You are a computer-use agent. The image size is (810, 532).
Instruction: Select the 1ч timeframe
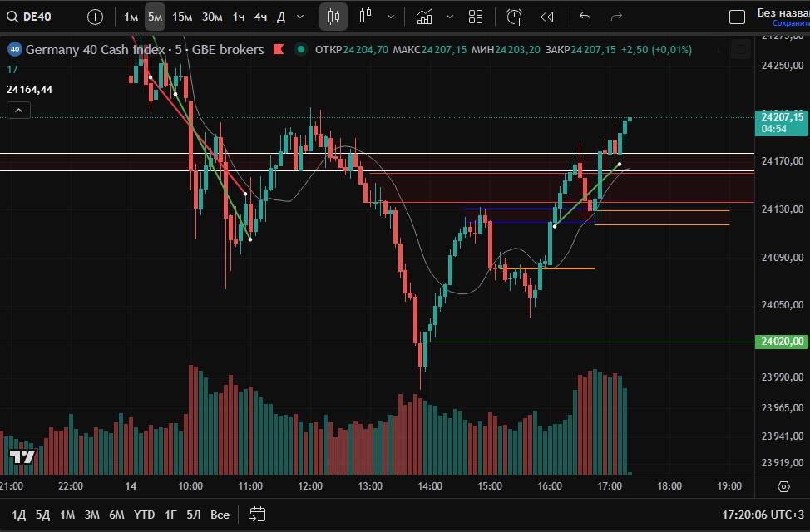[x=239, y=17]
